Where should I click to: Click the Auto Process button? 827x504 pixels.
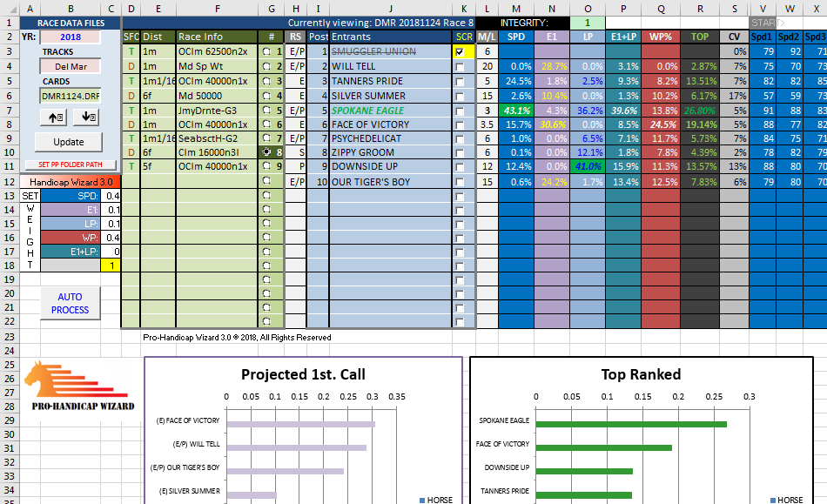(70, 303)
